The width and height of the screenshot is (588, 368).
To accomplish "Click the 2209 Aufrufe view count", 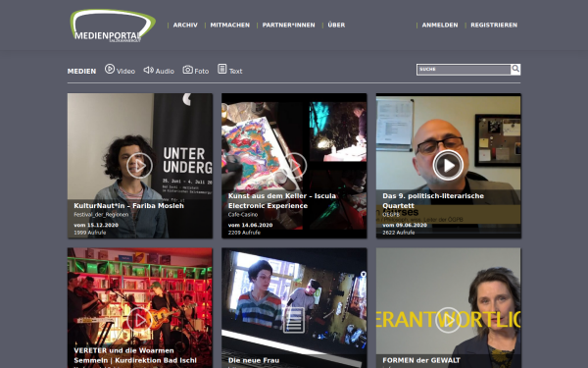I will coord(244,233).
